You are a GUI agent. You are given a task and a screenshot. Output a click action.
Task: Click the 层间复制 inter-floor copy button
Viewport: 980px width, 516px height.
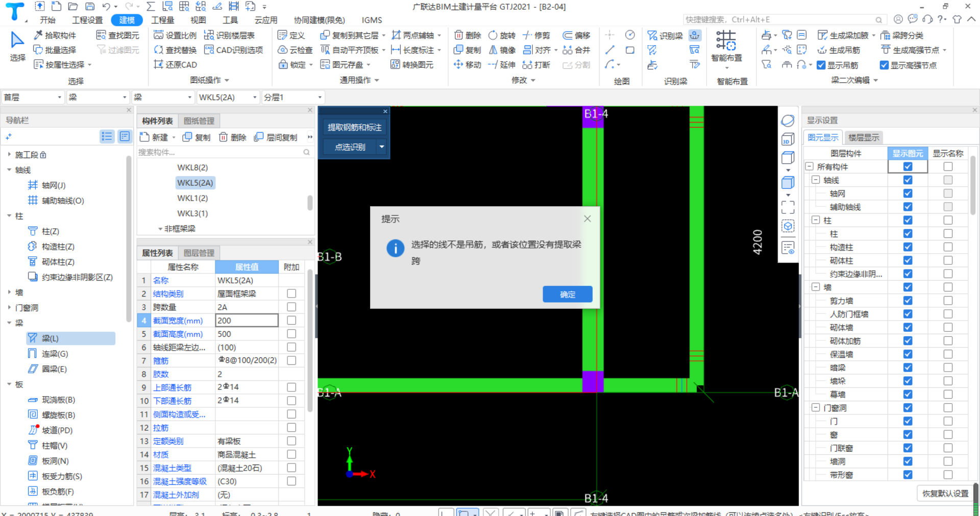(x=276, y=137)
